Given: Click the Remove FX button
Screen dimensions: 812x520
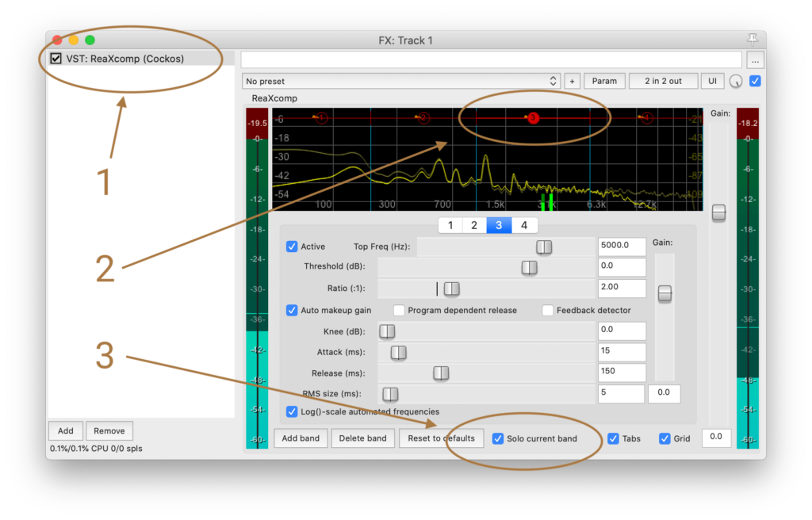Looking at the screenshot, I should pos(109,431).
